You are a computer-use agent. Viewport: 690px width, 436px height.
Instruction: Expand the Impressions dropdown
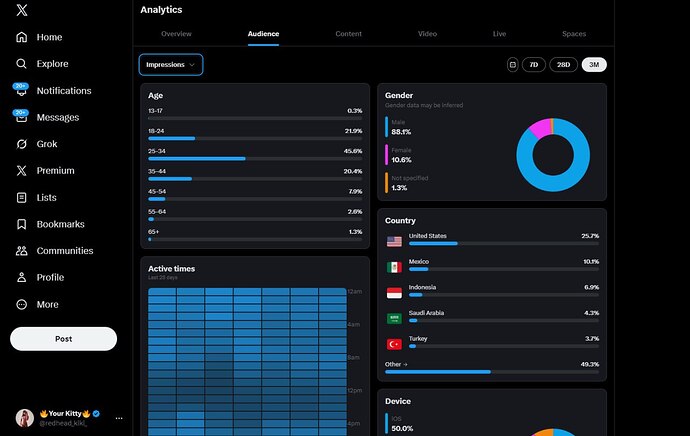[x=170, y=65]
